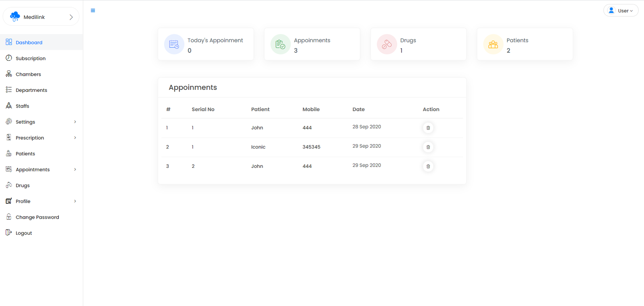Viewport: 644px width, 306px height.
Task: Go to Chambers in the sidebar
Action: (x=28, y=74)
